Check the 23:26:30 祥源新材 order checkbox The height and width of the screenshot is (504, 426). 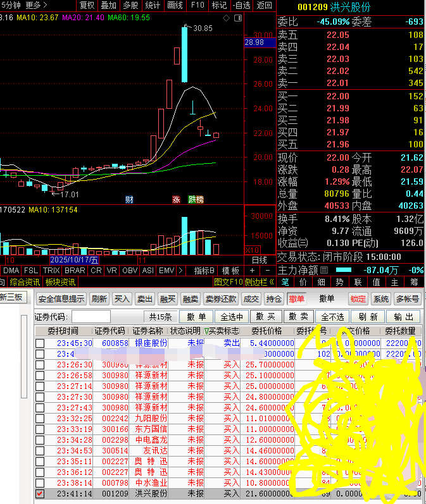[x=40, y=365]
